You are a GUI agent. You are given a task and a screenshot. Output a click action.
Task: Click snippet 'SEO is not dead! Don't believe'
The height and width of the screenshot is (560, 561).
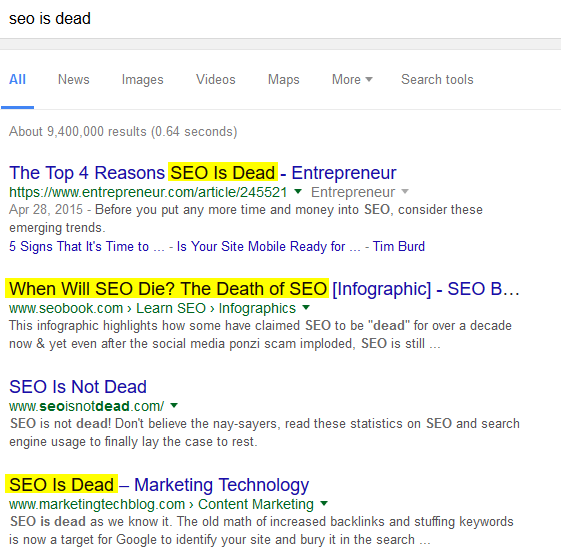point(264,433)
